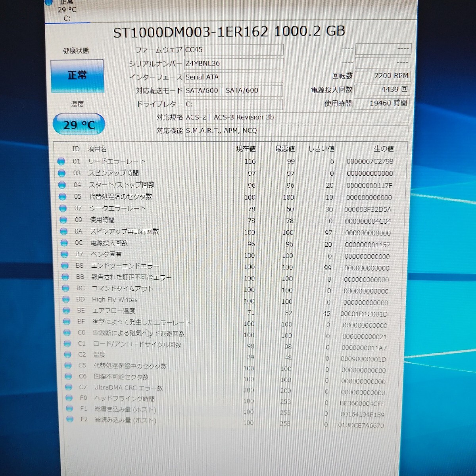476x476 pixels.
Task: Click the 29 °C temperature button
Action: (79, 125)
